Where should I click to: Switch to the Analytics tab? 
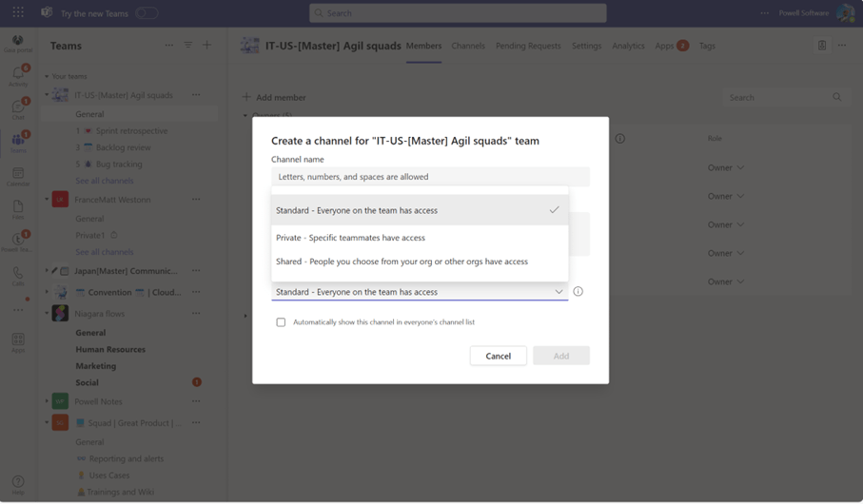tap(628, 46)
